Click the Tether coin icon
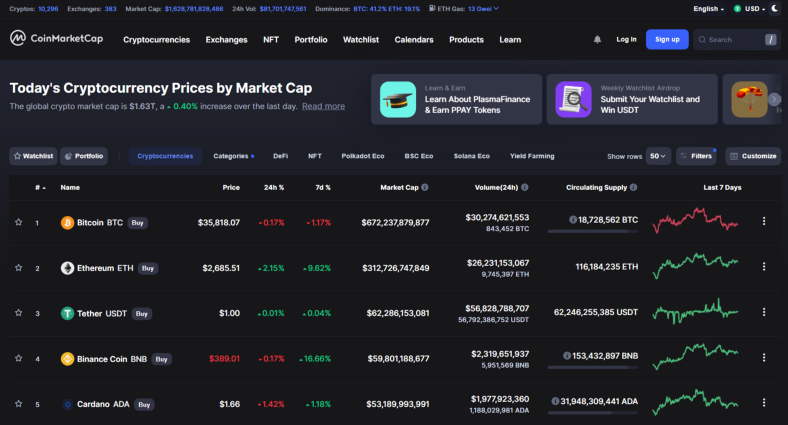 [67, 313]
